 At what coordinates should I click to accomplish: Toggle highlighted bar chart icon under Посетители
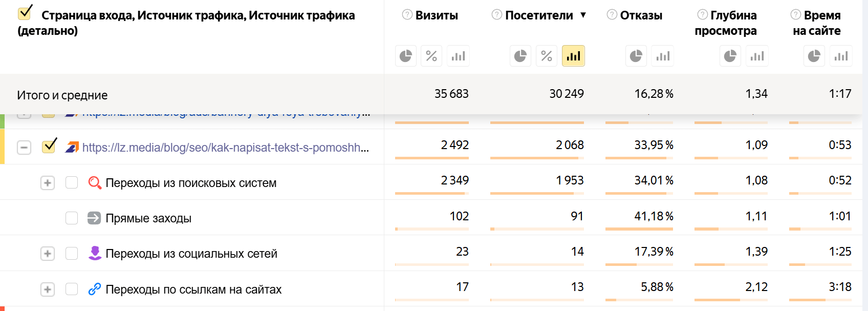pos(573,56)
